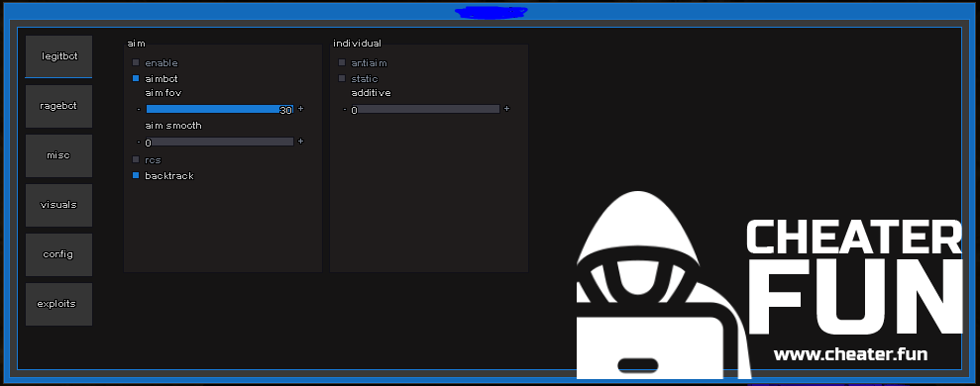980x386 pixels.
Task: Click the aim fov slider
Action: pyautogui.click(x=219, y=109)
